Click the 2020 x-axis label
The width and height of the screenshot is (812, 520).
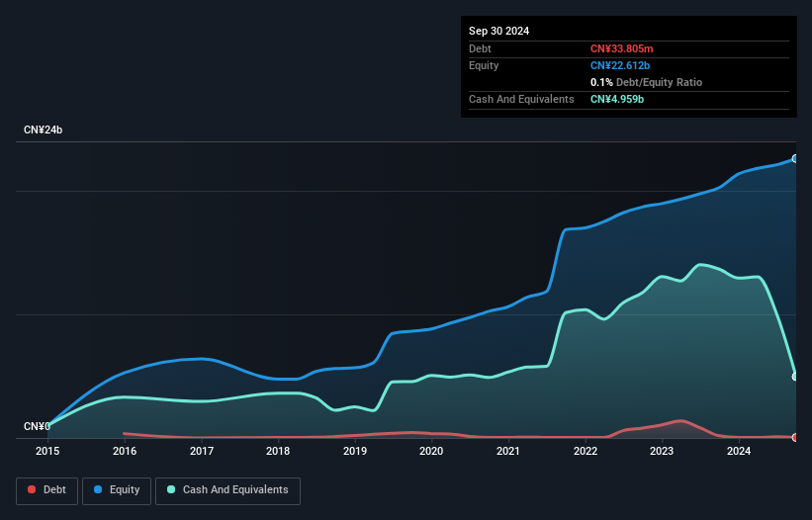(x=431, y=451)
